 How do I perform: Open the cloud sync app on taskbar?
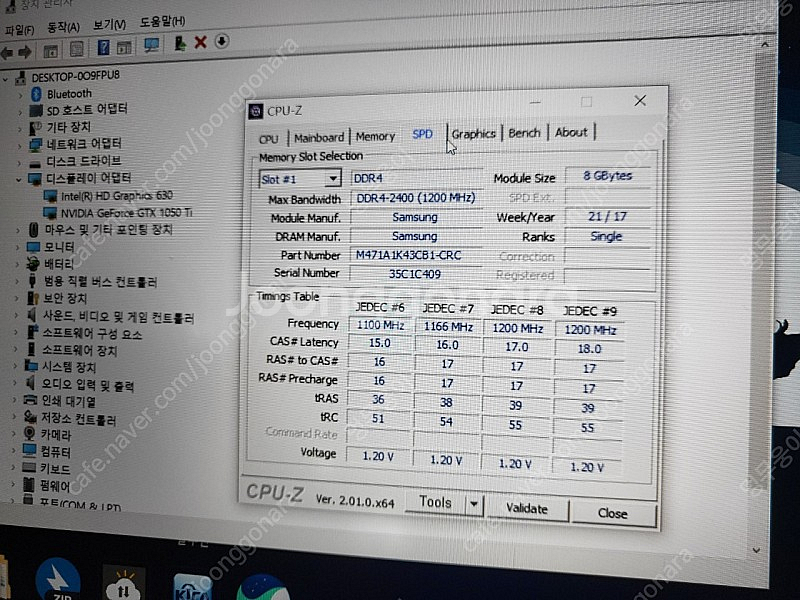coord(123,585)
